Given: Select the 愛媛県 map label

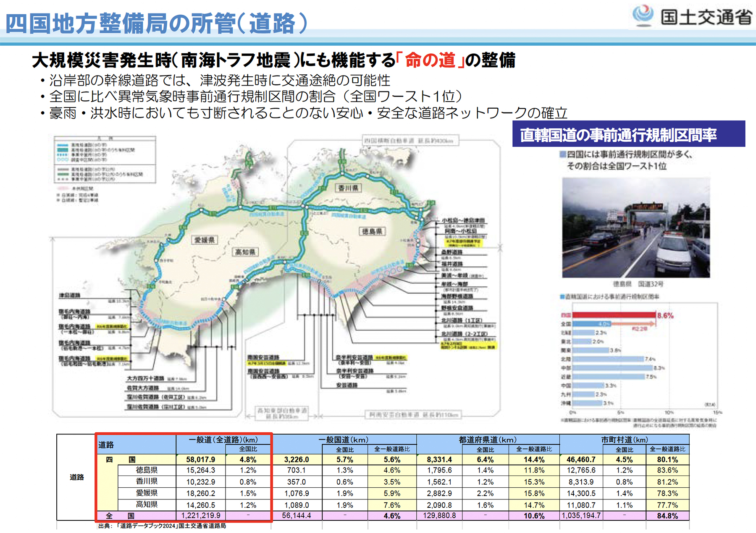Looking at the screenshot, I should point(204,240).
